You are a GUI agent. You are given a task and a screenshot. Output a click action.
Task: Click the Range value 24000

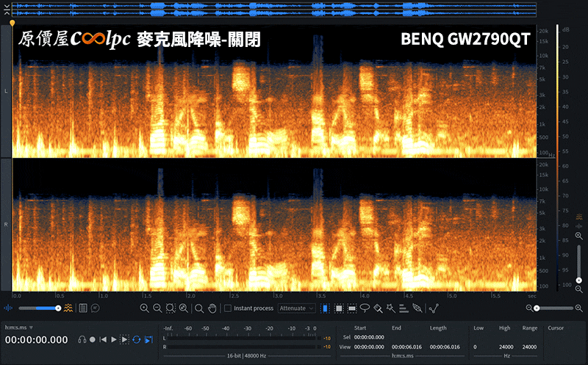(529, 347)
